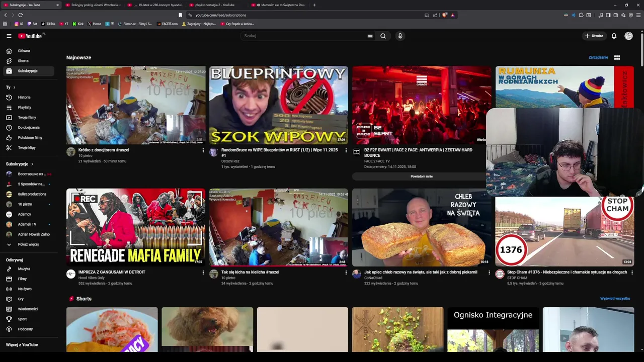Open Twoje klipy in the sidebar
Image resolution: width=644 pixels, height=362 pixels.
click(x=28, y=147)
